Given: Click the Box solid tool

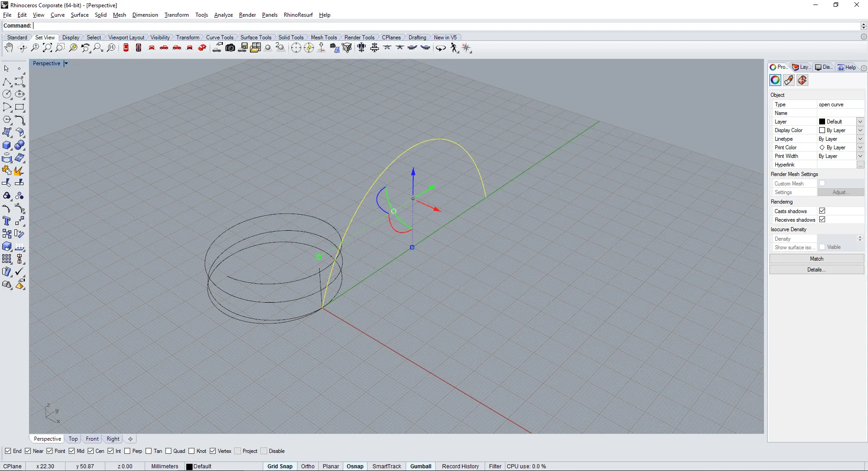Looking at the screenshot, I should pos(7,145).
